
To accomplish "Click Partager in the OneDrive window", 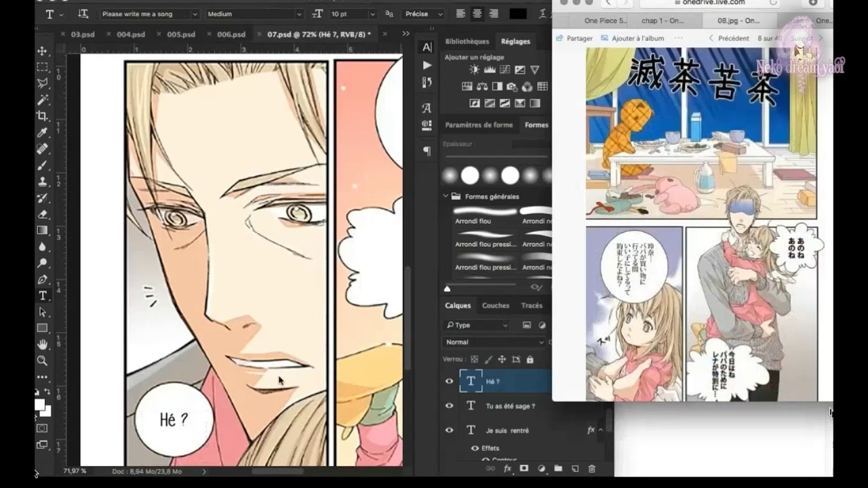I will pos(574,39).
